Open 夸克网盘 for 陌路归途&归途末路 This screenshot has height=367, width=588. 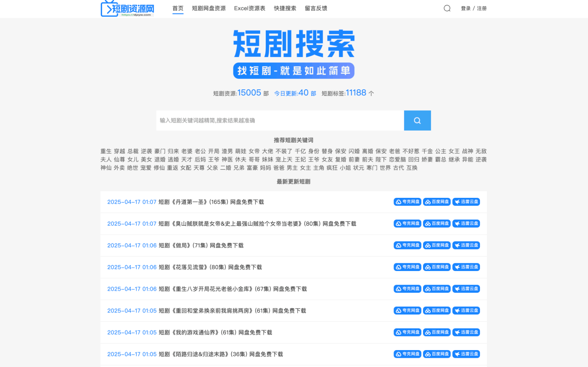407,354
